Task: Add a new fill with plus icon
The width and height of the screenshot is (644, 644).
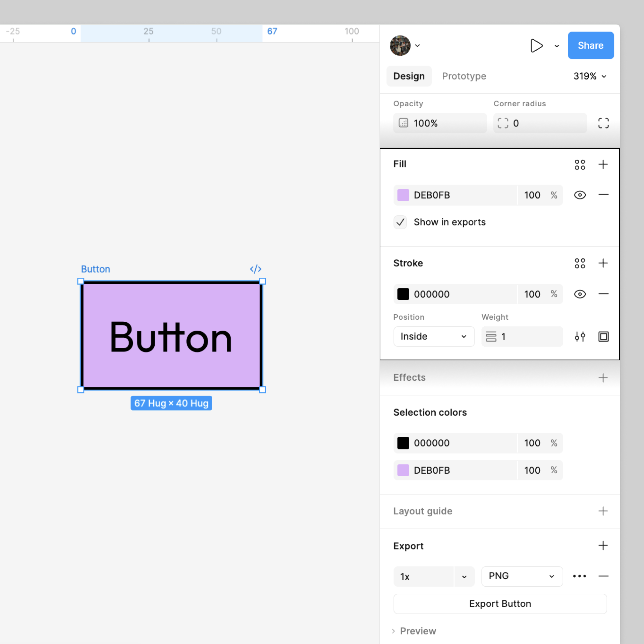Action: click(603, 164)
